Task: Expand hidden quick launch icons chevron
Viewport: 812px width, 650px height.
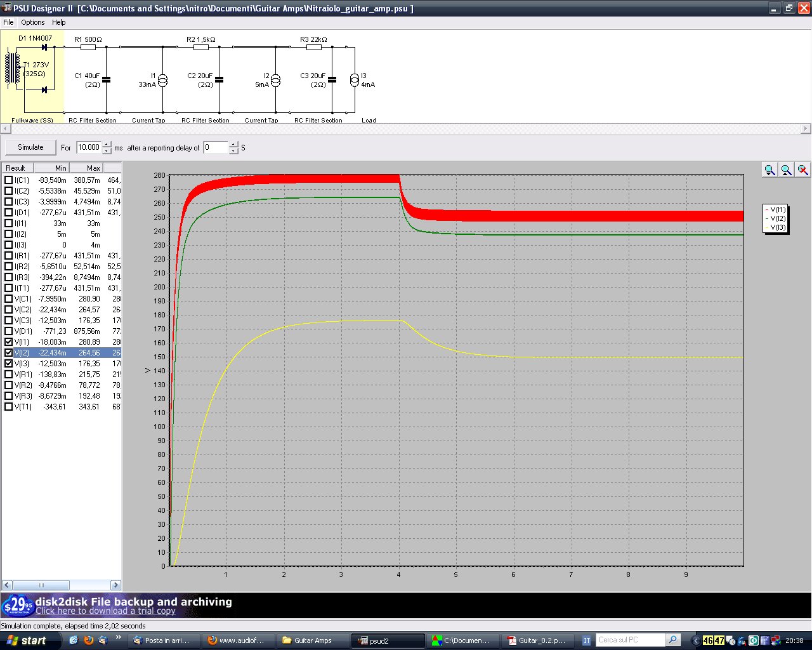Action: coord(118,638)
